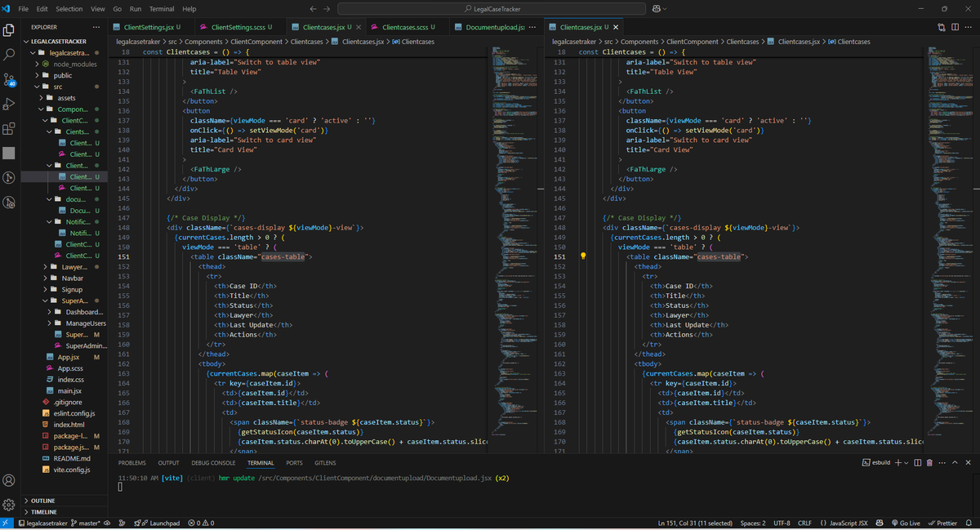The height and width of the screenshot is (530, 980).
Task: Toggle Prettier formatter status item
Action: [942, 523]
